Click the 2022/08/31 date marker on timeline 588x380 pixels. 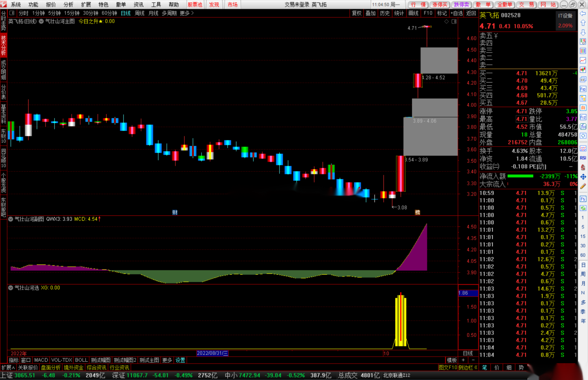(212, 353)
